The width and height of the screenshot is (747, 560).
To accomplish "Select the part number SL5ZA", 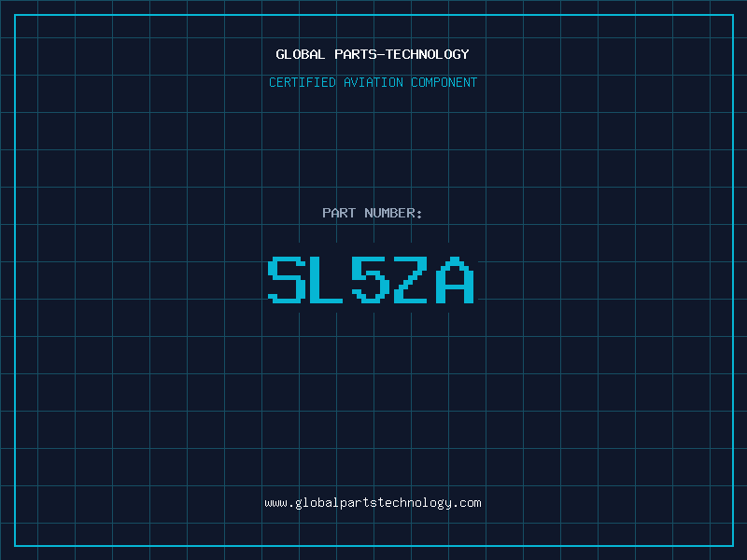I will click(371, 280).
